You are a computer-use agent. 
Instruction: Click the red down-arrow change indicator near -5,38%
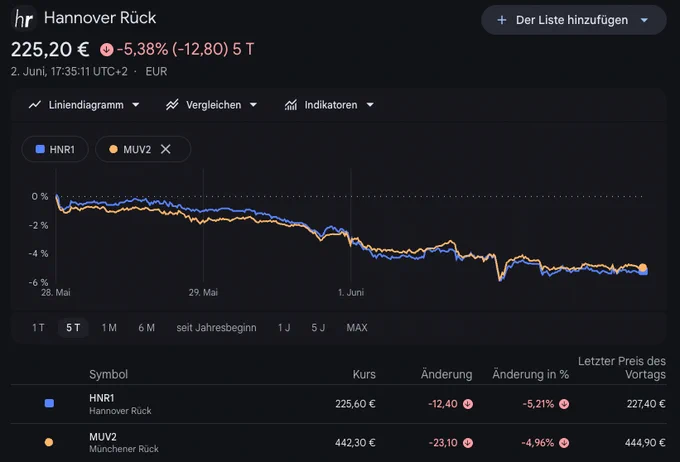[x=106, y=49]
